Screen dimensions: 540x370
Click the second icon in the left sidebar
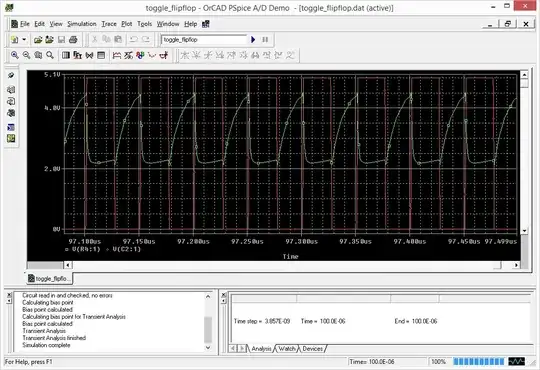(11, 90)
